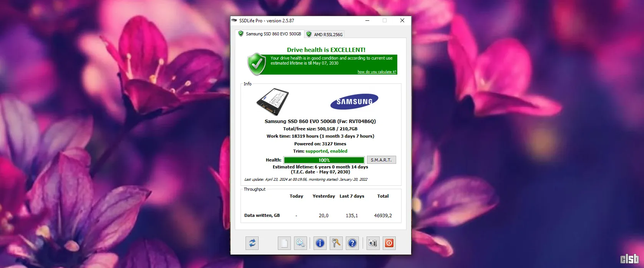Click the 'Data written, GB' row label
Image resolution: width=644 pixels, height=268 pixels.
[262, 215]
